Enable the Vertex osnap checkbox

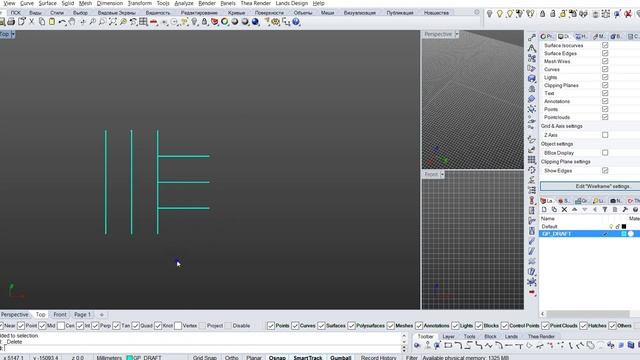coord(178,326)
